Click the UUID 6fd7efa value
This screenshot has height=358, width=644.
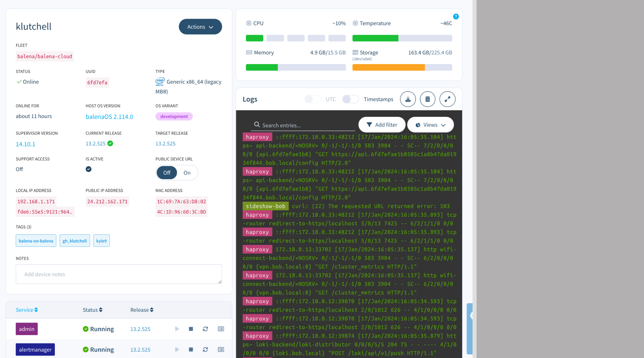[x=97, y=83]
